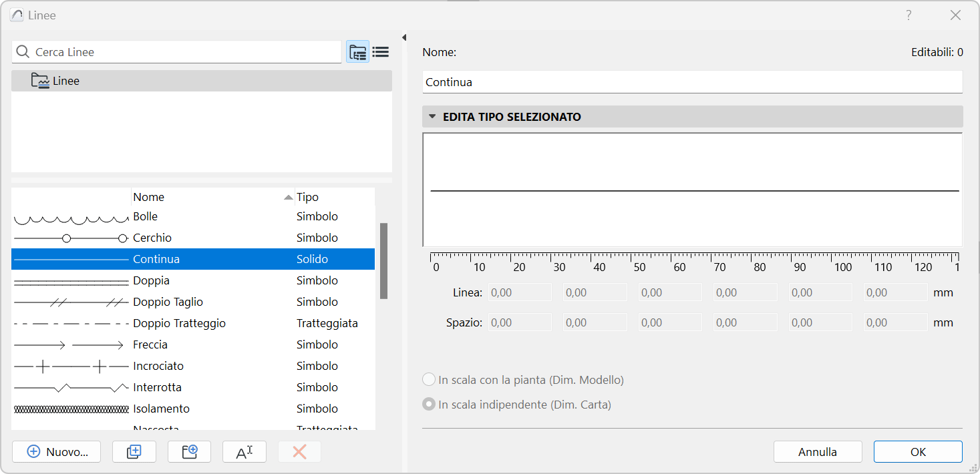The image size is (980, 474).
Task: Close the Linee dialog window
Action: click(x=956, y=15)
